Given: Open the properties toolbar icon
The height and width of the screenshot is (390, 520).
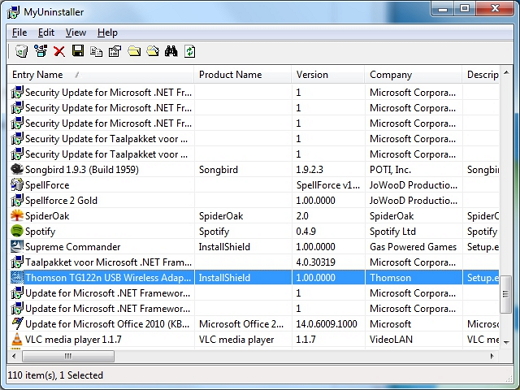Looking at the screenshot, I should [x=115, y=52].
